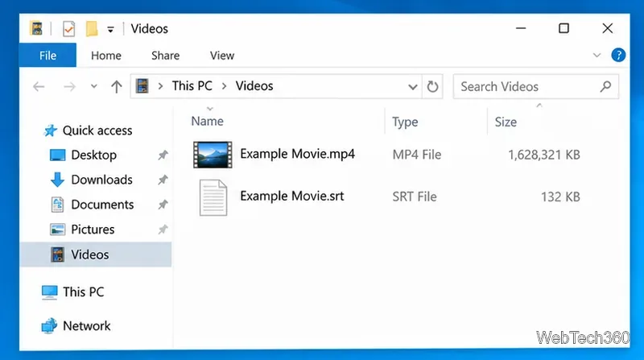Unpin Downloads using its pin icon
The height and width of the screenshot is (360, 644).
click(x=163, y=180)
